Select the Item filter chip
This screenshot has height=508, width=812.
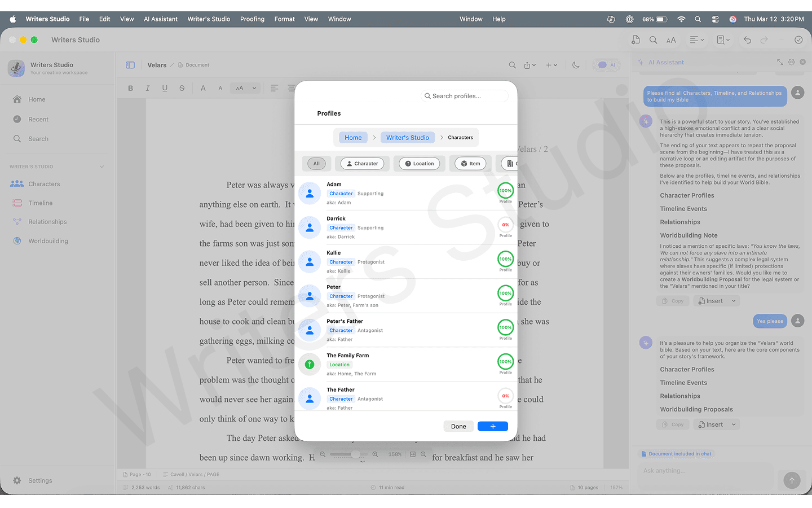tap(470, 164)
